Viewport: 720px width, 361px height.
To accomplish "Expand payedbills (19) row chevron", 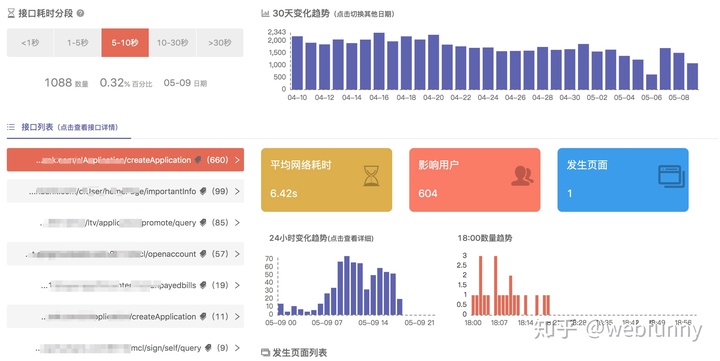I will pyautogui.click(x=237, y=285).
